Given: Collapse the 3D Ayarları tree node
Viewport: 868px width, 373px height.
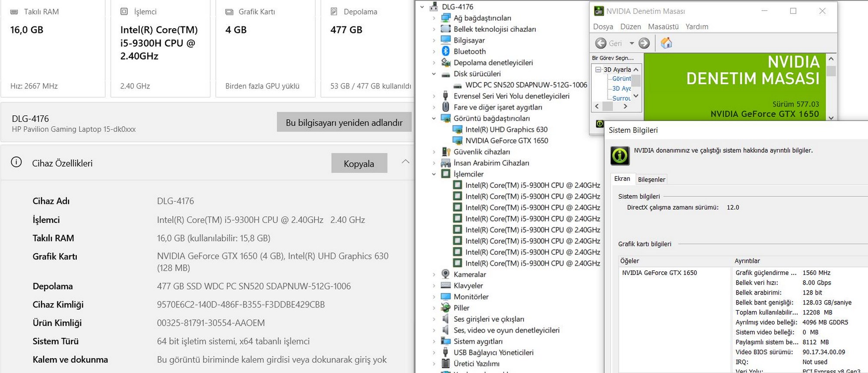Looking at the screenshot, I should pyautogui.click(x=598, y=69).
